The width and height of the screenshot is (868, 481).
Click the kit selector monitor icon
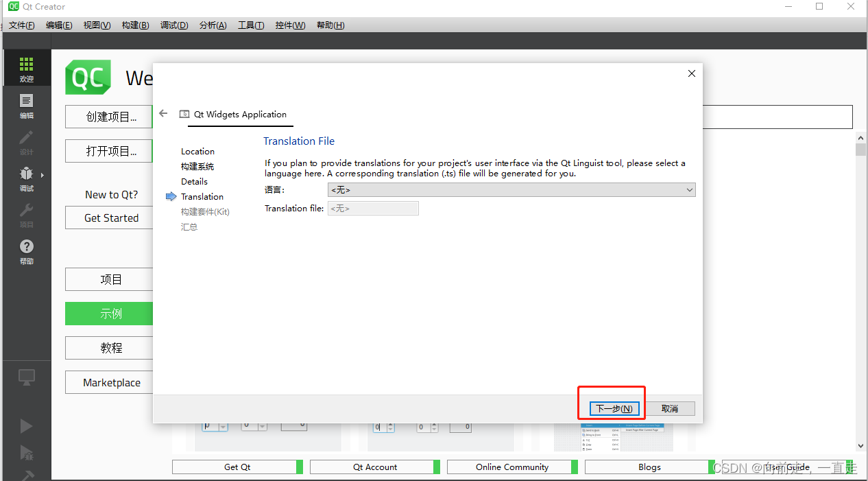(26, 376)
